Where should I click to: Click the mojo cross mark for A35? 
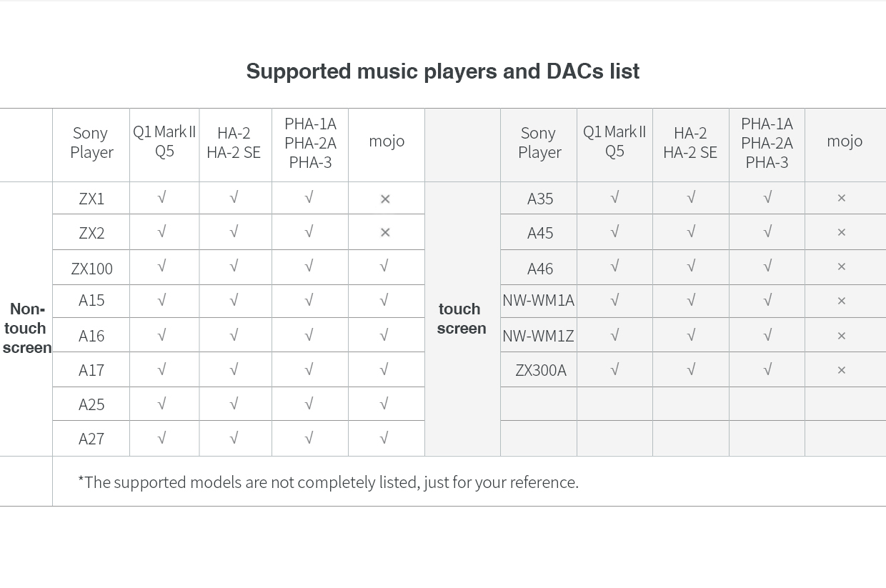click(841, 198)
